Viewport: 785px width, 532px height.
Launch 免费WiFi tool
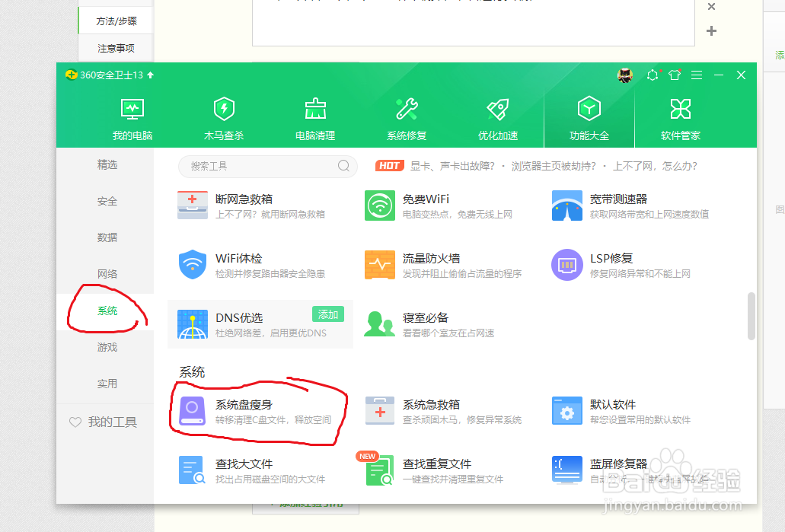pyautogui.click(x=439, y=205)
